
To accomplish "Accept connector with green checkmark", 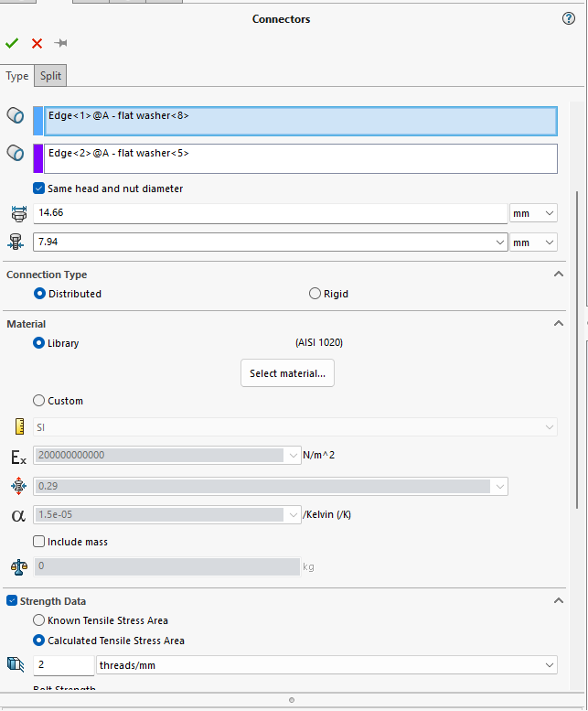I will 12,43.
